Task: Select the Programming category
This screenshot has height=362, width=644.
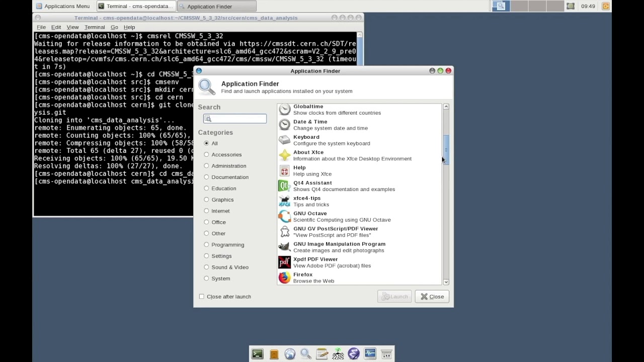Action: click(x=224, y=244)
